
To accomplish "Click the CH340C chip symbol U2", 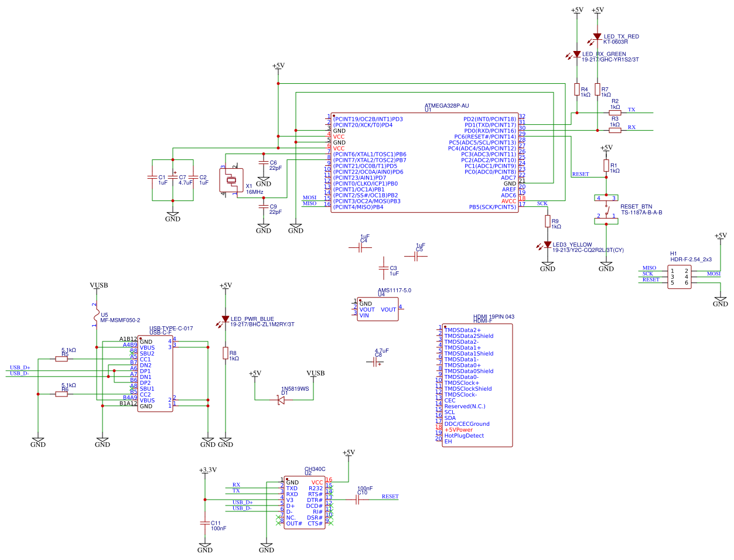I will click(x=305, y=502).
